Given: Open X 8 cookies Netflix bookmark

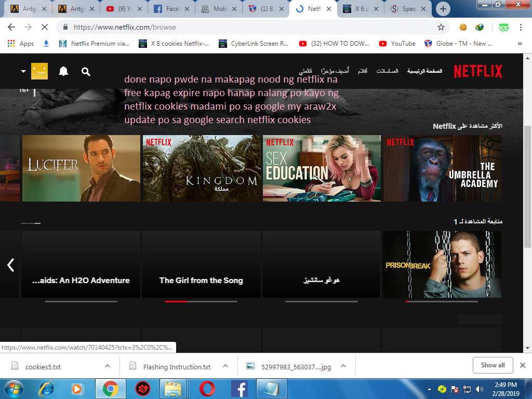Looking at the screenshot, I should [174, 44].
